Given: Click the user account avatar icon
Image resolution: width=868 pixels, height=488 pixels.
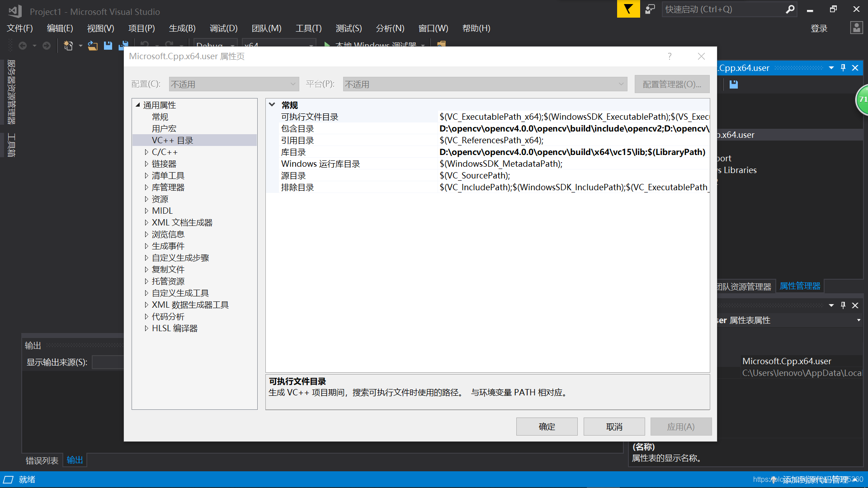Looking at the screenshot, I should [856, 28].
